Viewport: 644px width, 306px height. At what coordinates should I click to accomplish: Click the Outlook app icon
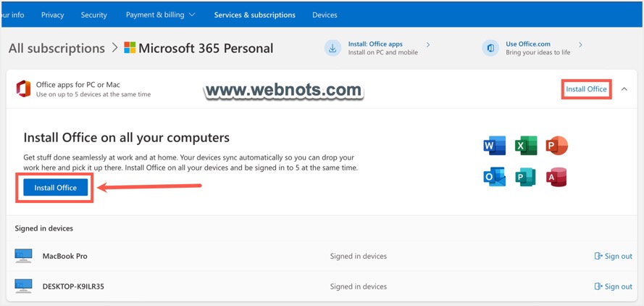[x=495, y=177]
